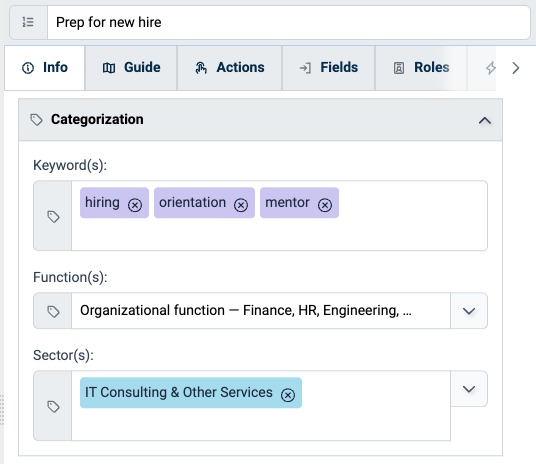Click the tag icon in Sectors field
The height and width of the screenshot is (464, 536).
coord(53,406)
